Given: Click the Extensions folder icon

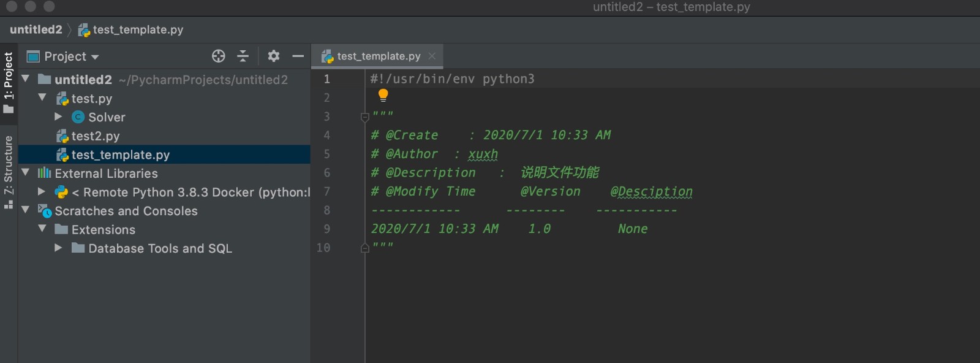Looking at the screenshot, I should [x=61, y=229].
